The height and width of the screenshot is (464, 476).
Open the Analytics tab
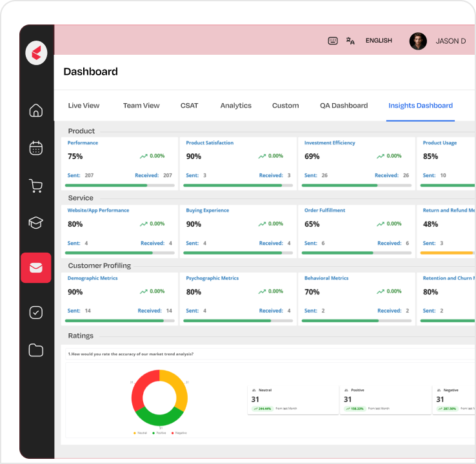tap(235, 106)
